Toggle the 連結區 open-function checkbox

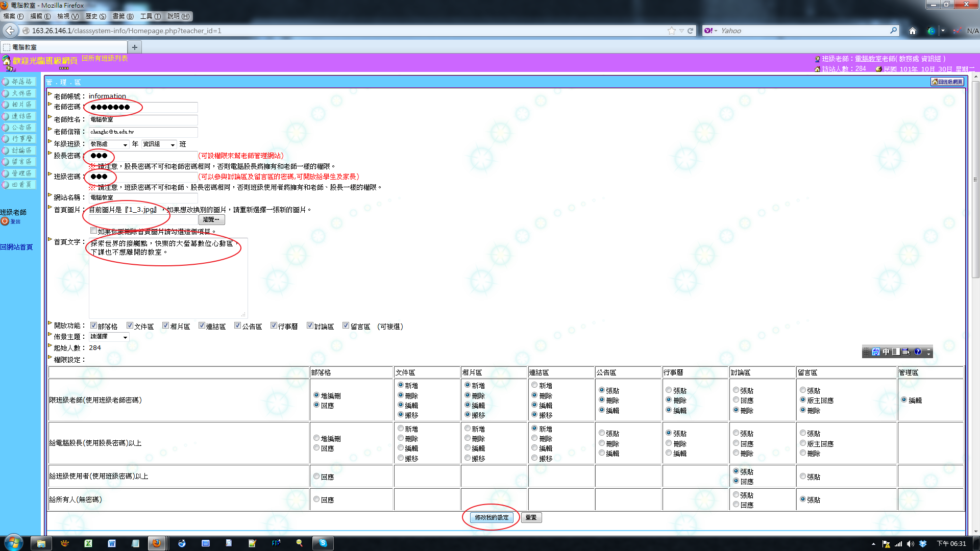[x=202, y=325]
